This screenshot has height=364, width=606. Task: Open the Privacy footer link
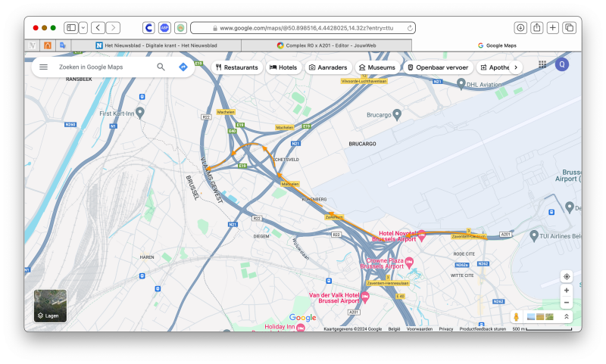(x=445, y=329)
